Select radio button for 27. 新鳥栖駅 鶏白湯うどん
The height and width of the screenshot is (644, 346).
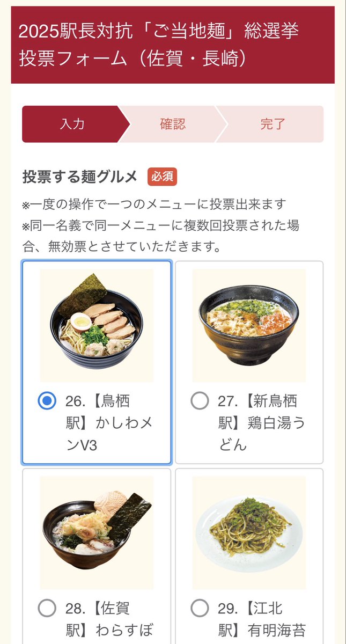tap(200, 401)
